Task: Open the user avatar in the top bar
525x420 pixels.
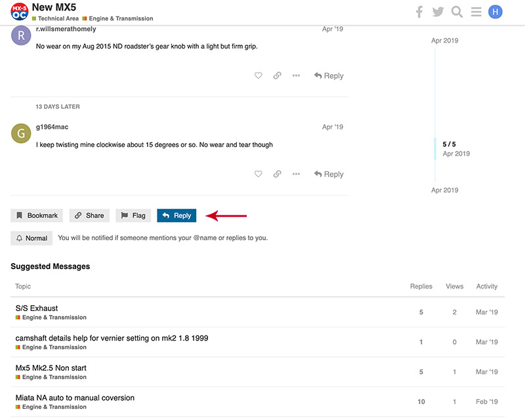Action: [495, 11]
